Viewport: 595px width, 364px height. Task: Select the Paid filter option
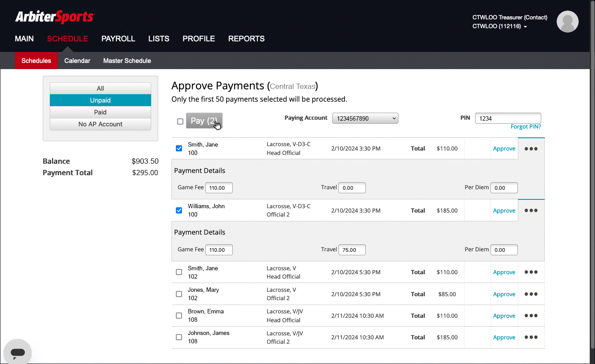[x=100, y=112]
